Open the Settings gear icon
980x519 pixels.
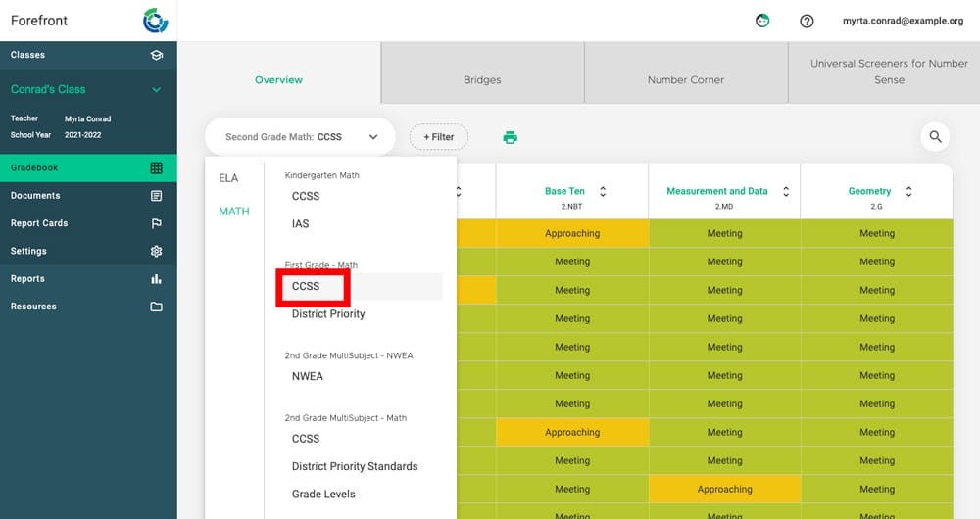pyautogui.click(x=156, y=251)
